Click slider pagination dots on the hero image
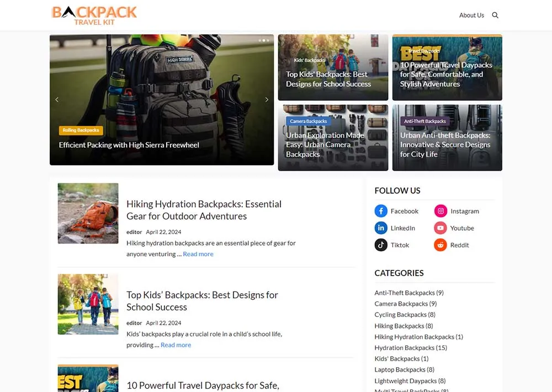Viewport: 552px width, 392px height. [264, 40]
